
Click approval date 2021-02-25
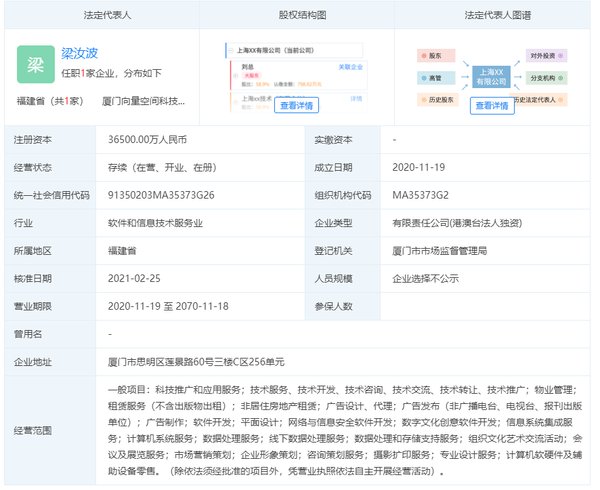pyautogui.click(x=134, y=278)
